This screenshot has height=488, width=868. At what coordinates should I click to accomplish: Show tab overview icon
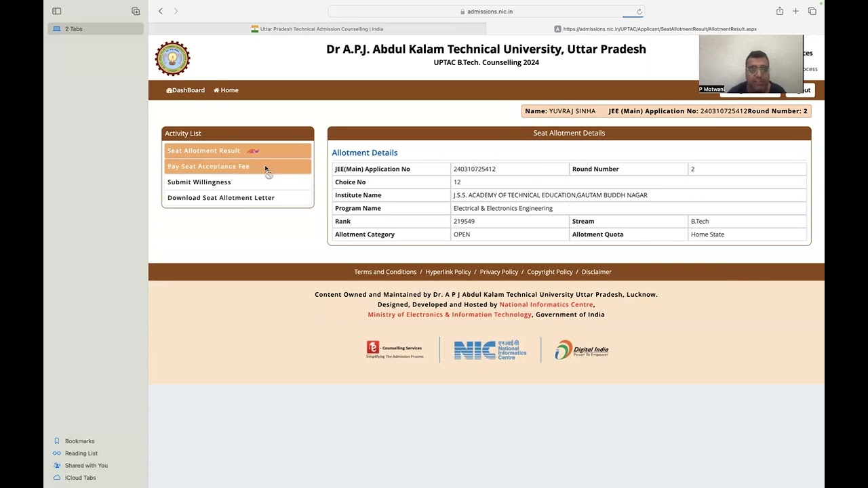click(812, 11)
